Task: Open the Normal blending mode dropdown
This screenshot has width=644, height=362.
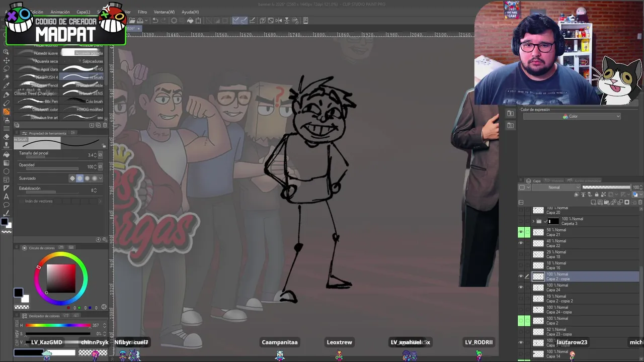Action: click(556, 188)
